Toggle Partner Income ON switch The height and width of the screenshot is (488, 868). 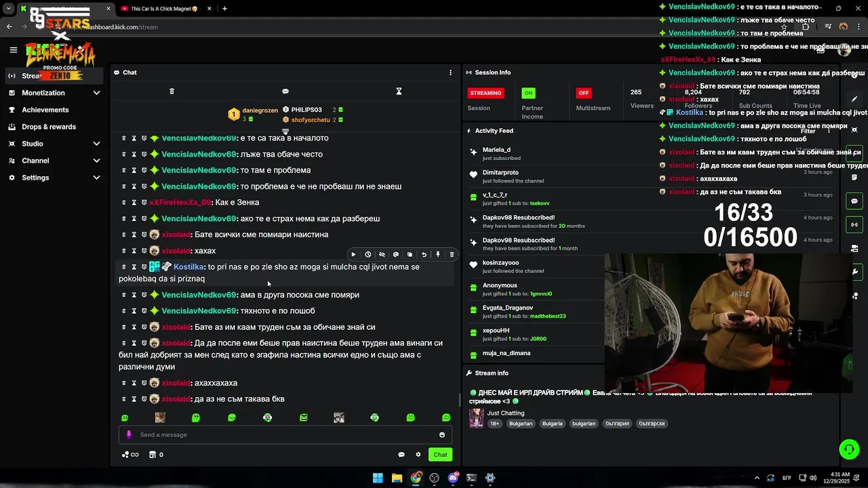tap(528, 93)
